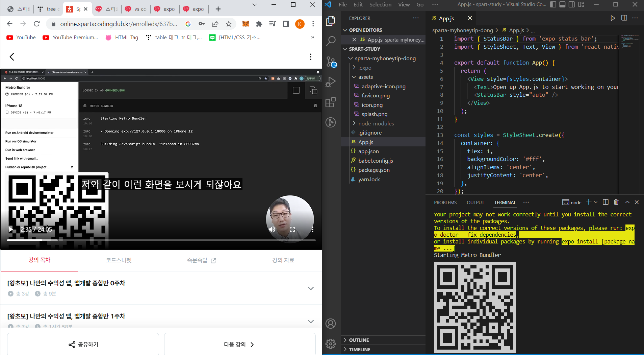Switch to OUTPUT panel tab
Viewport: 644px width, 355px height.
coord(475,203)
